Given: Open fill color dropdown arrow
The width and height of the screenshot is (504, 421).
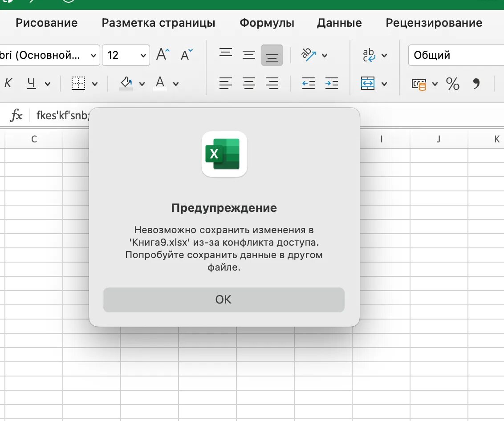Looking at the screenshot, I should point(142,84).
